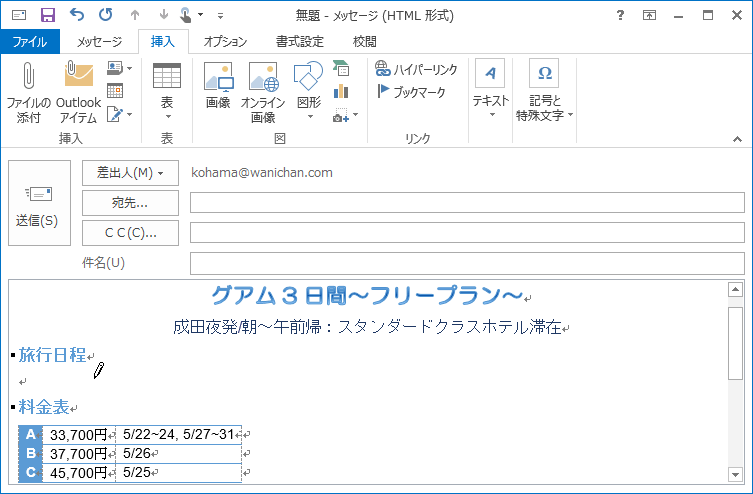The height and width of the screenshot is (494, 753).
Task: Click into the 件名 subject field
Action: (x=467, y=264)
